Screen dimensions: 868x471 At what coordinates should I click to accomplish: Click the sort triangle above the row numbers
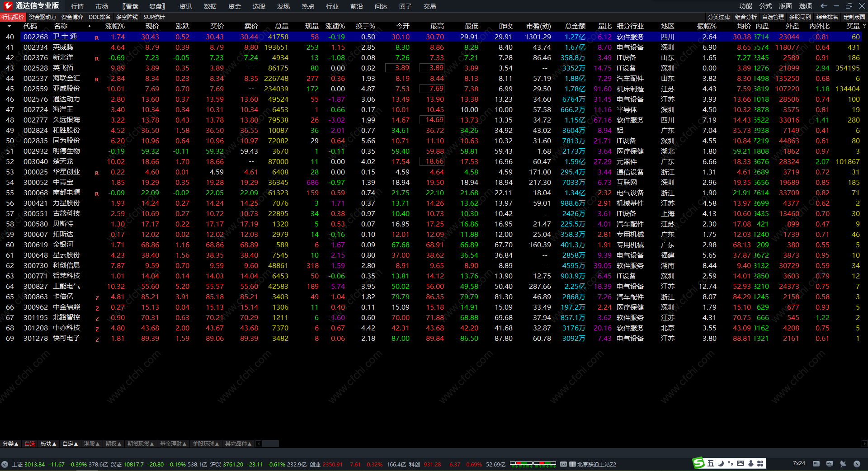9,26
